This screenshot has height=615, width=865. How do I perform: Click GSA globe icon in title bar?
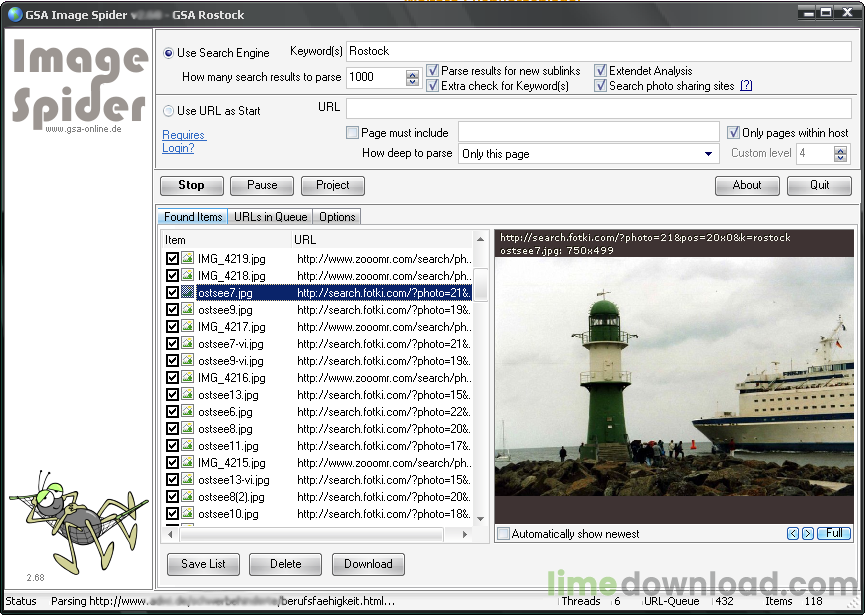(x=15, y=15)
